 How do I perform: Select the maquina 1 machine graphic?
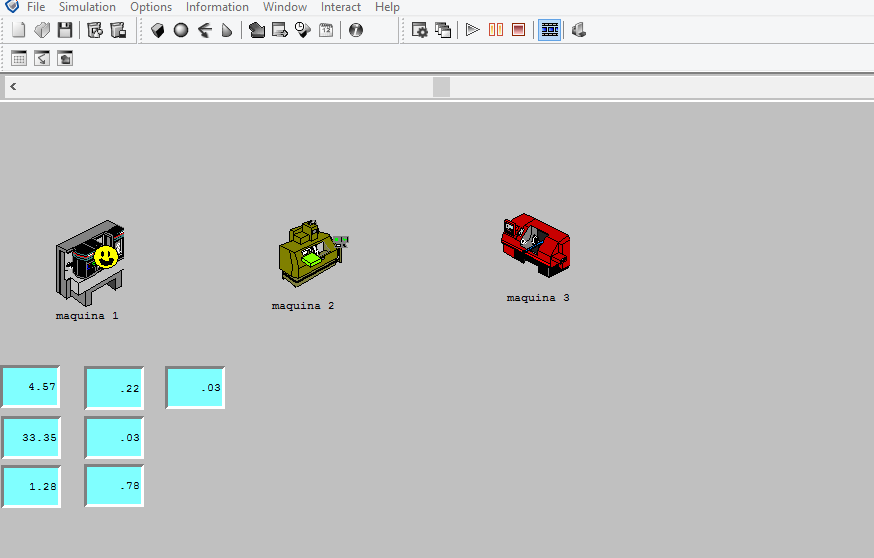pos(89,263)
